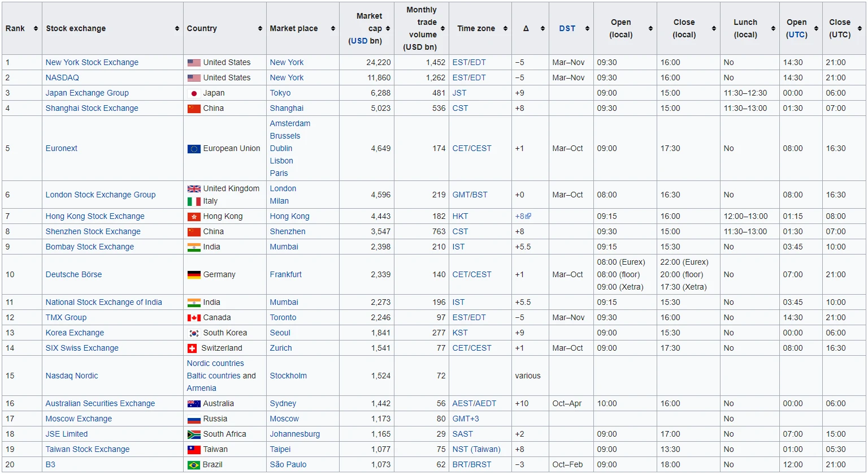Click the Russia flag icon
Viewport: 868px width, 474px height.
194,419
